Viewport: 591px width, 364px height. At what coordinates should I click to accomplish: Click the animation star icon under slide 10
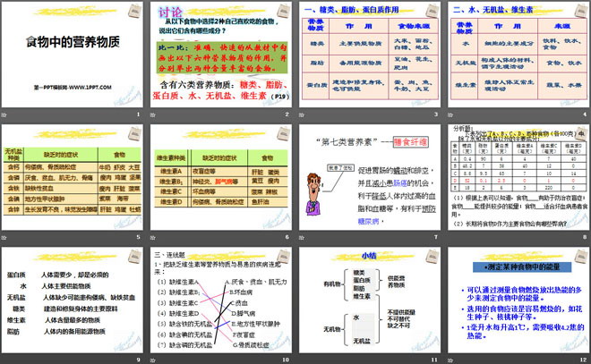pyautogui.click(x=155, y=359)
